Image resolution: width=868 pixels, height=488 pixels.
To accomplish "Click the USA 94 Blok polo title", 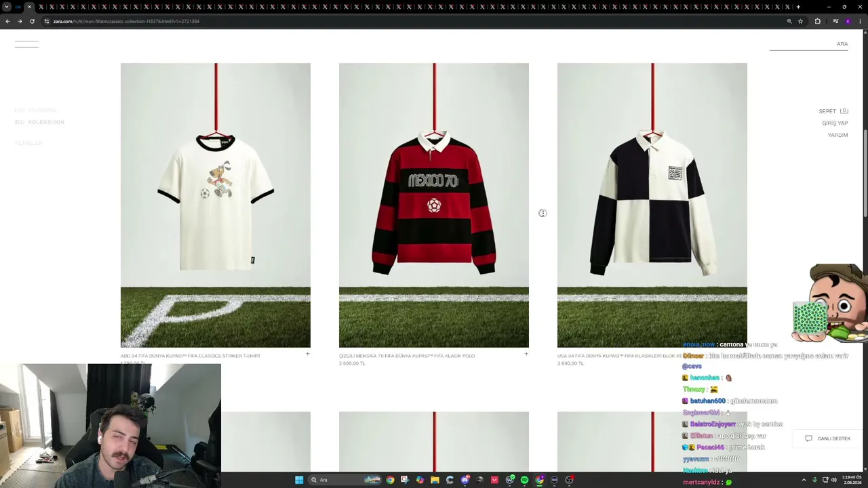I will 619,356.
